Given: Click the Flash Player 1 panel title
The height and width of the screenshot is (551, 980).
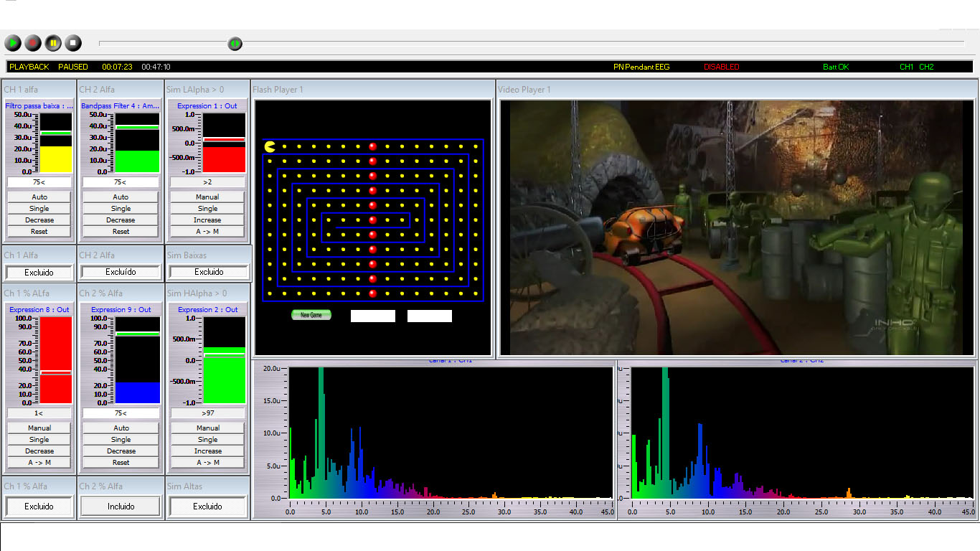Looking at the screenshot, I should coord(278,90).
